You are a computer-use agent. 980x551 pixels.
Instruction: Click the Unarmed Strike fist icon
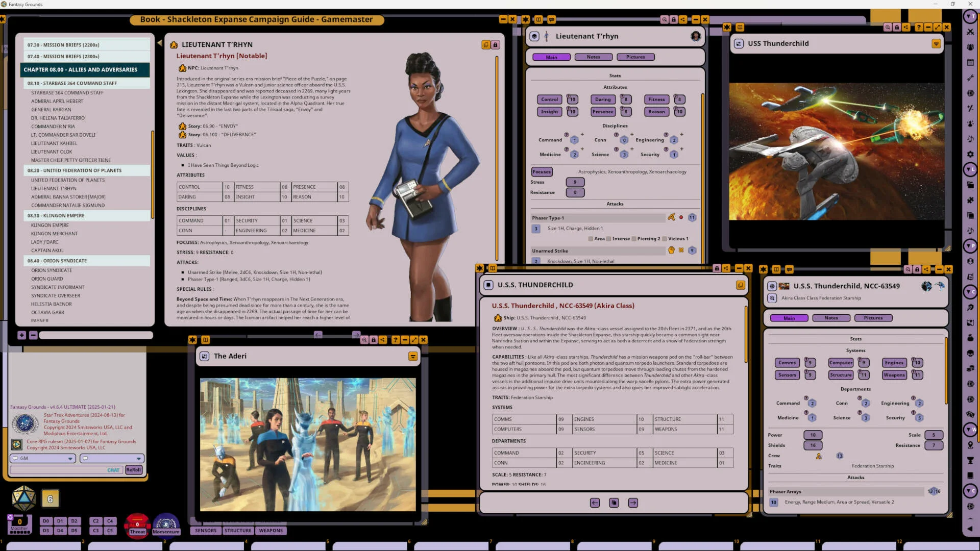pos(671,251)
